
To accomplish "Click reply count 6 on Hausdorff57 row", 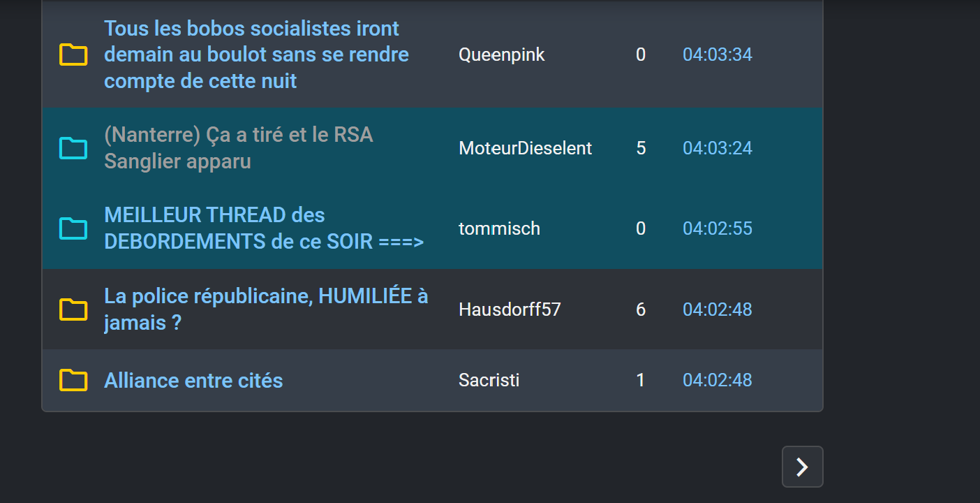I will 641,309.
